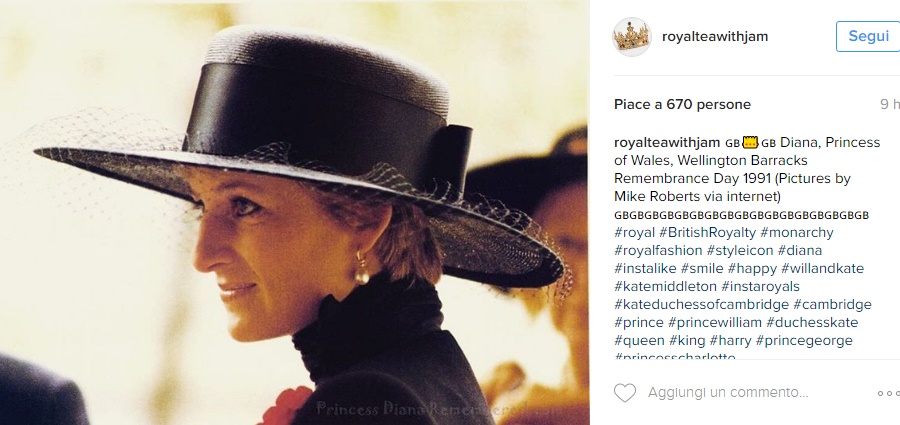Browse the #diana hashtag
Viewport: 900px width, 425px height.
click(x=800, y=250)
